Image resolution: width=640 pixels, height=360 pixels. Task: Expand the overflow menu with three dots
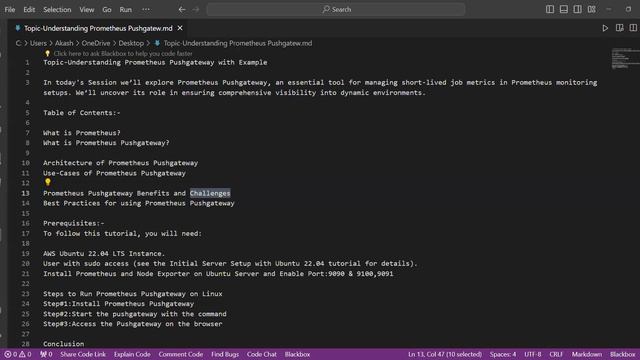[146, 9]
